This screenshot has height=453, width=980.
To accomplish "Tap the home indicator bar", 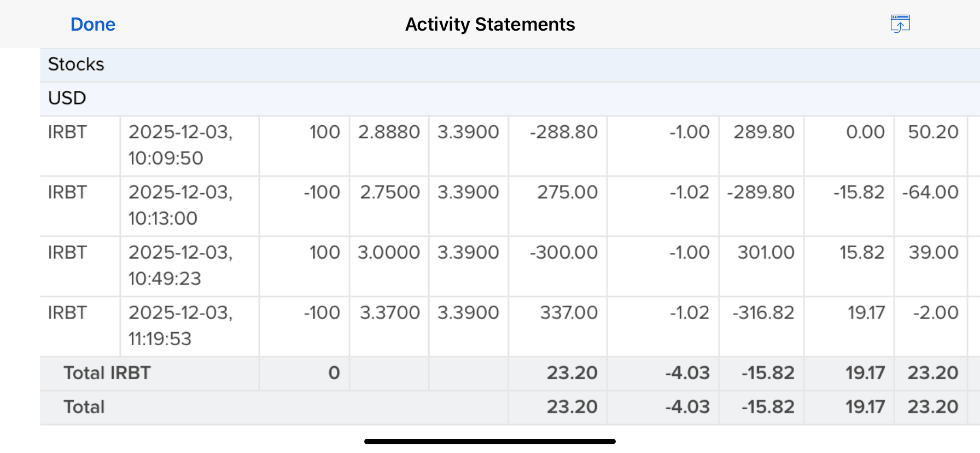I will pos(490,442).
